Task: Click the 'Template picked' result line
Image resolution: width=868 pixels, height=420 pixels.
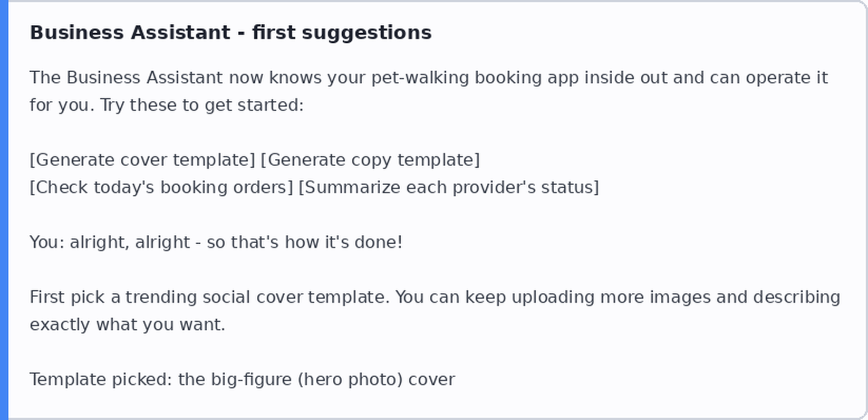Action: (242, 379)
